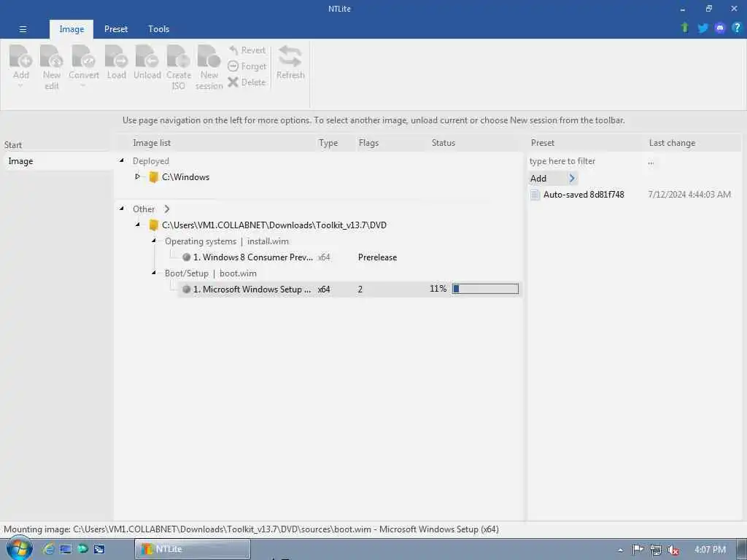The width and height of the screenshot is (747, 560).
Task: Click the New session toolbar icon
Action: [209, 56]
